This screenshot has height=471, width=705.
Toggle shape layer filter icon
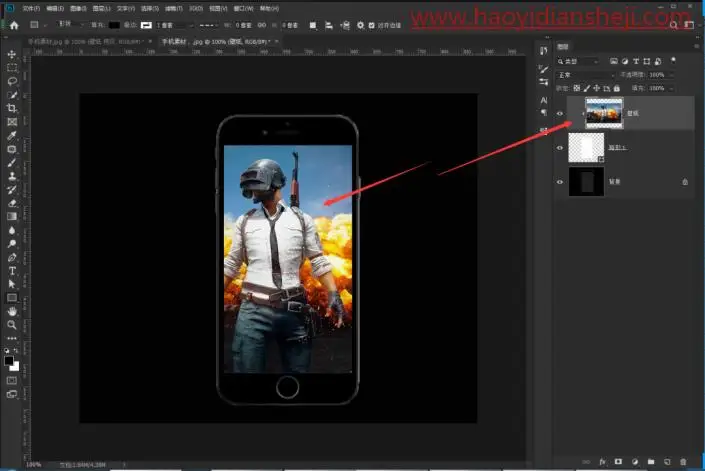(647, 61)
